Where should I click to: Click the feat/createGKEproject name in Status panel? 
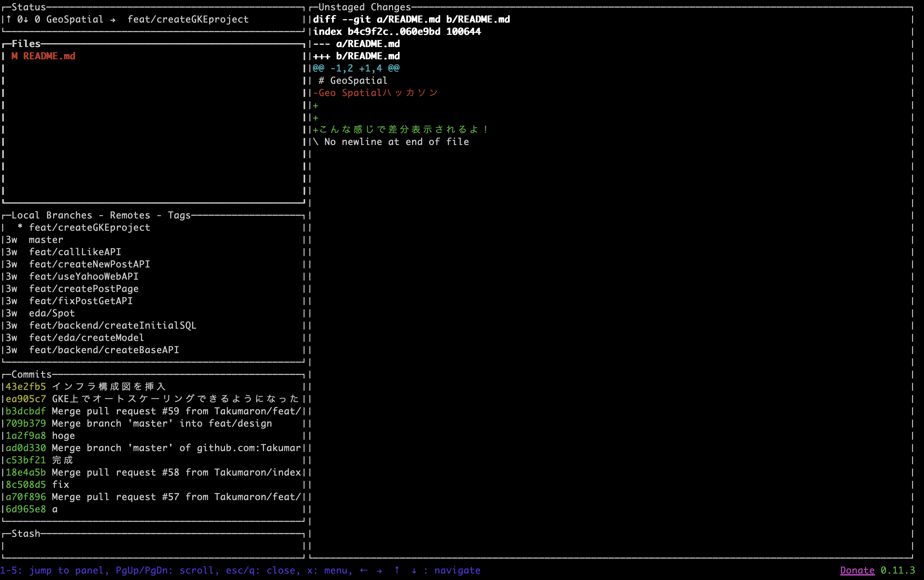click(188, 19)
